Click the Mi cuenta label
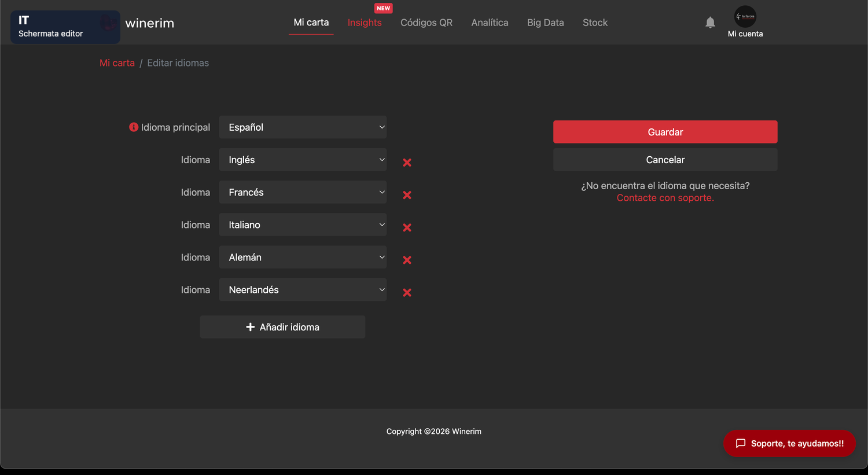The image size is (868, 475). tap(745, 34)
